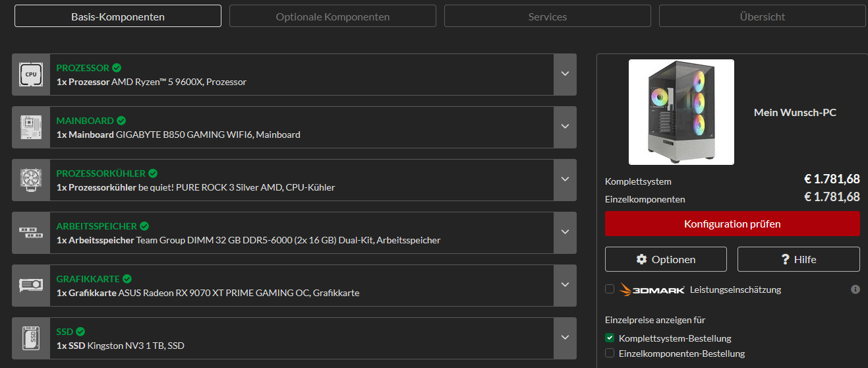Click the 3DMark logo
The height and width of the screenshot is (368, 868).
(x=652, y=290)
